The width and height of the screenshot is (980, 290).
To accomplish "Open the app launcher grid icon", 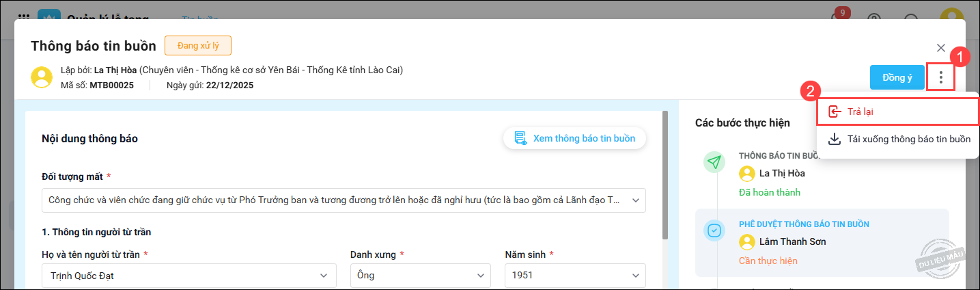I will tap(23, 18).
